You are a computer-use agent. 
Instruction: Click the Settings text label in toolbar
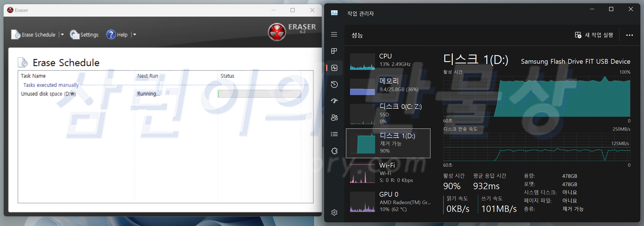click(89, 35)
